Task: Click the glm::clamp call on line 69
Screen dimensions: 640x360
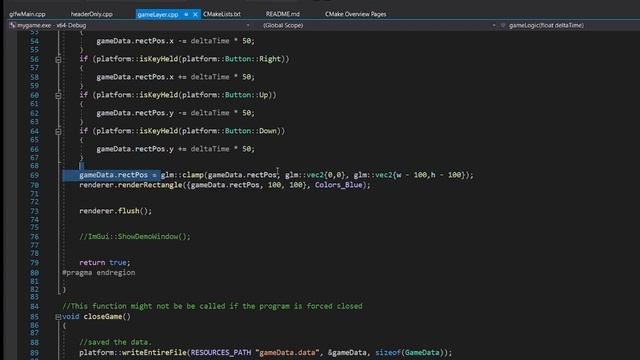Action: tap(182, 175)
